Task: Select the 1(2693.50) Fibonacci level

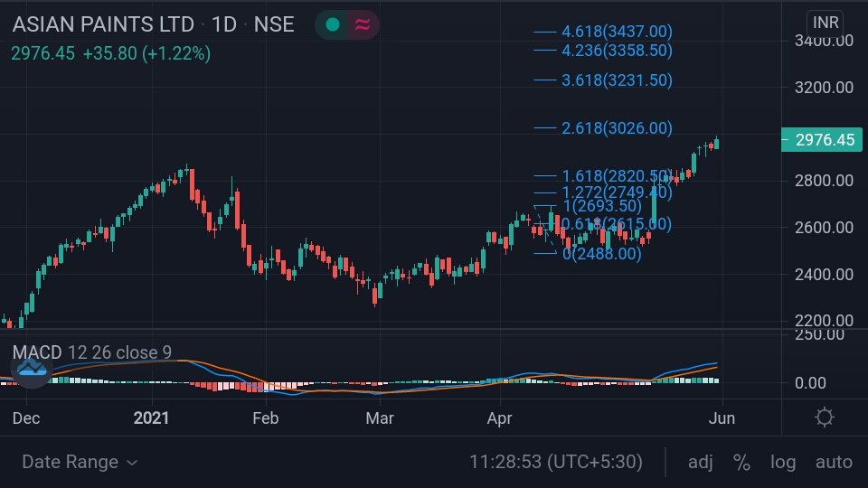Action: (x=602, y=206)
